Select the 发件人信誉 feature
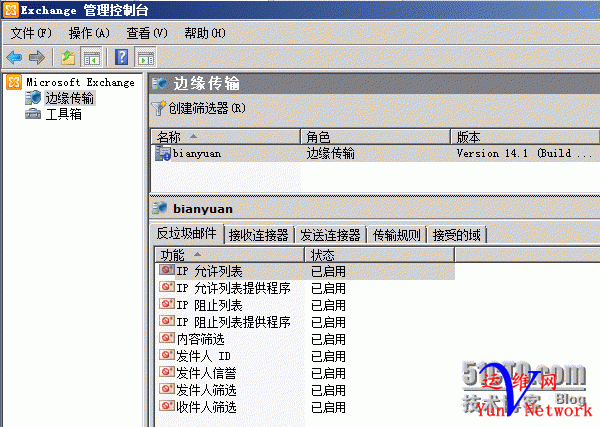600x427 pixels. click(206, 373)
